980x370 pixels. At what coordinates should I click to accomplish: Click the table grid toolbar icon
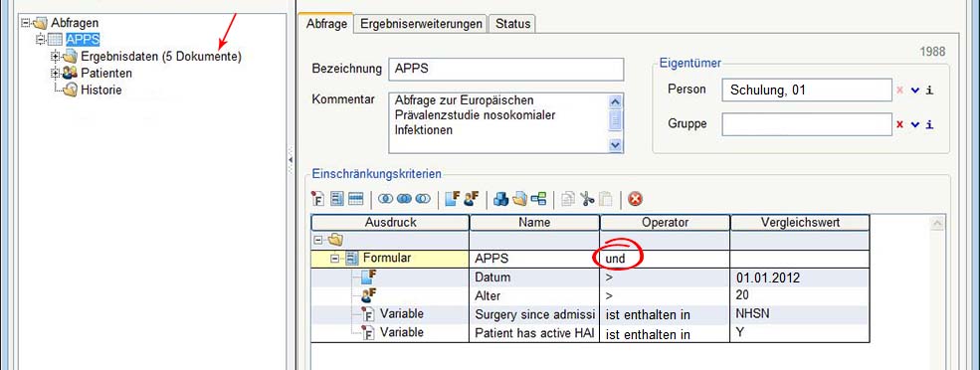355,199
